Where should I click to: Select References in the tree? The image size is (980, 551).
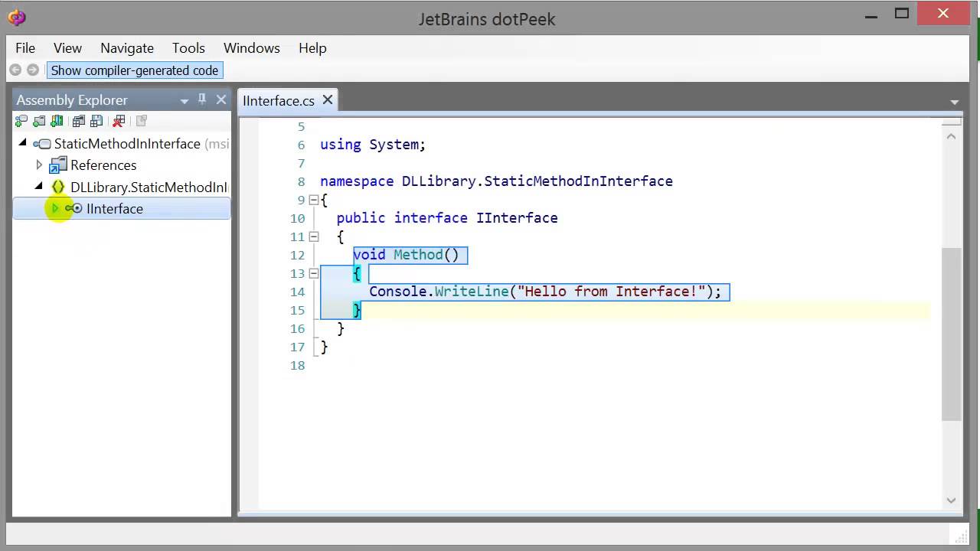[103, 165]
